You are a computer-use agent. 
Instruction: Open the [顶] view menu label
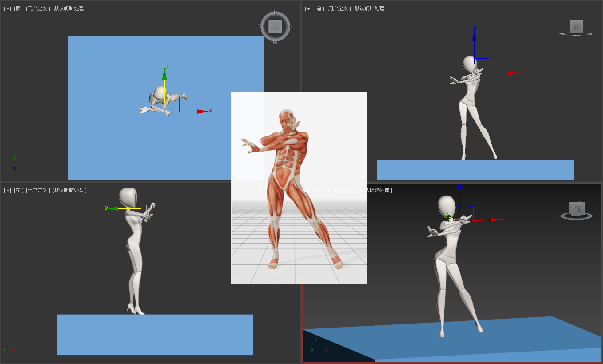coord(19,8)
